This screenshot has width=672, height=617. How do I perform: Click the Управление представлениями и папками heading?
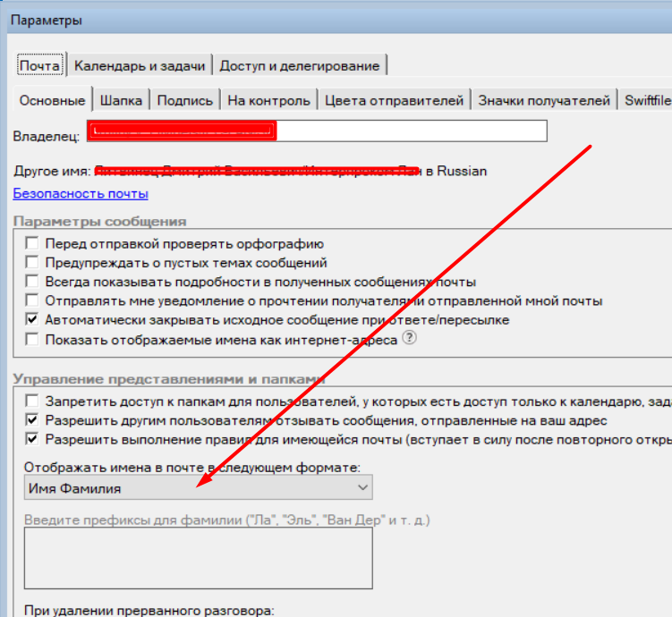[169, 379]
